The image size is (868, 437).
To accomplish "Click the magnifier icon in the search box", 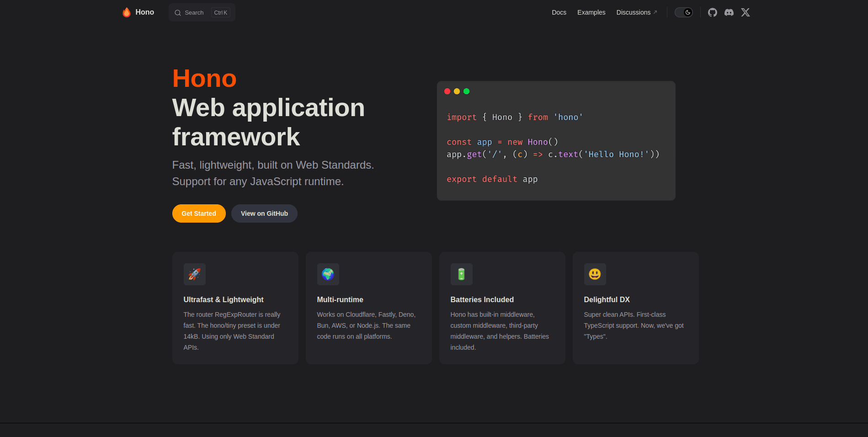I will pyautogui.click(x=178, y=13).
